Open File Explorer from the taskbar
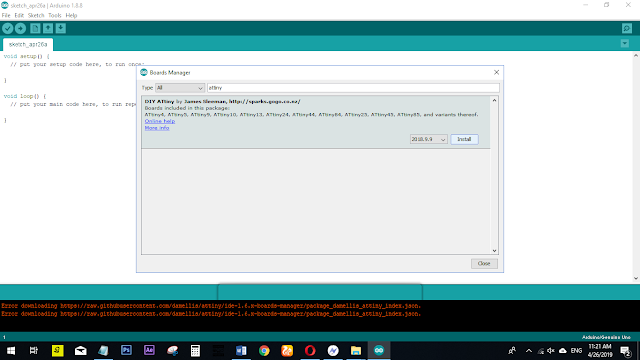Viewport: 640px width, 360px height. point(356,351)
